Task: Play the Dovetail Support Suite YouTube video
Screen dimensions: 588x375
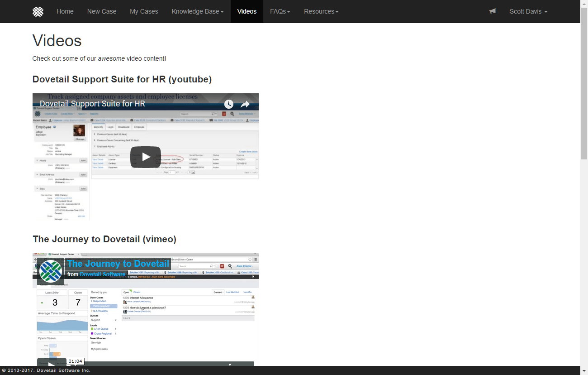Action: (146, 157)
